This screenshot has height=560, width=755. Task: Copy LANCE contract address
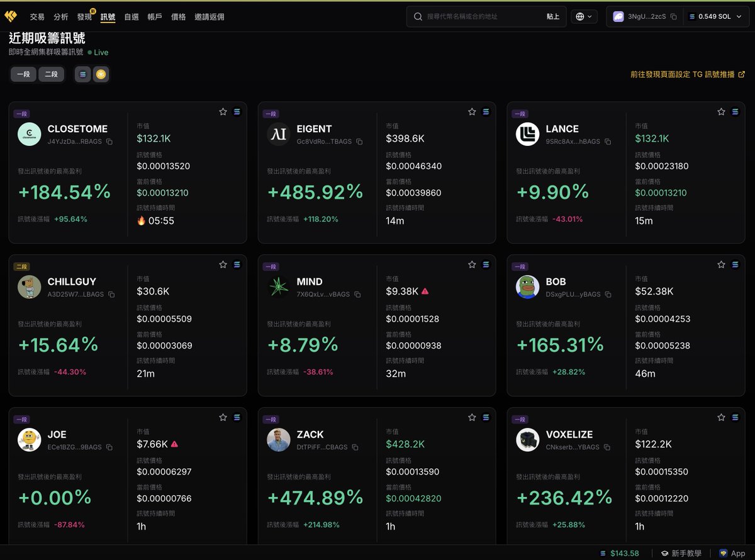click(x=608, y=142)
